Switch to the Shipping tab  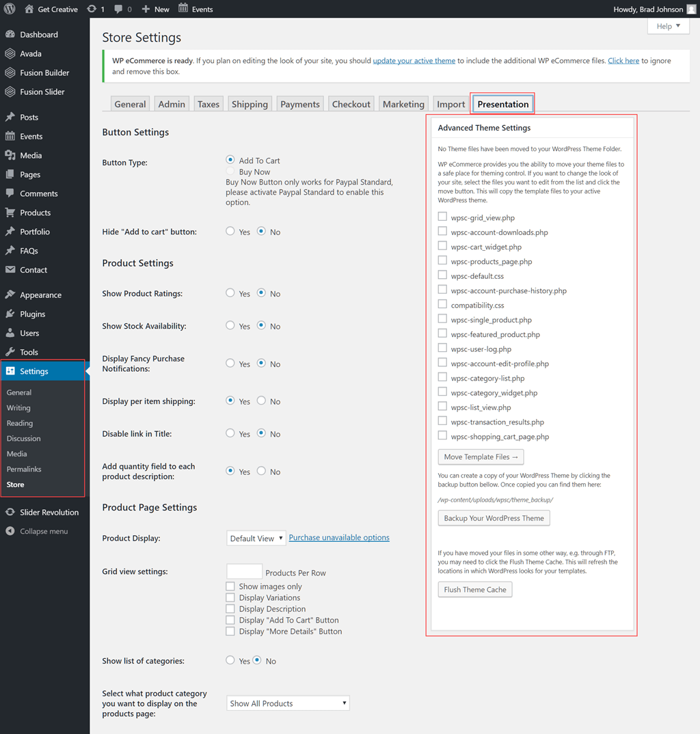click(250, 104)
